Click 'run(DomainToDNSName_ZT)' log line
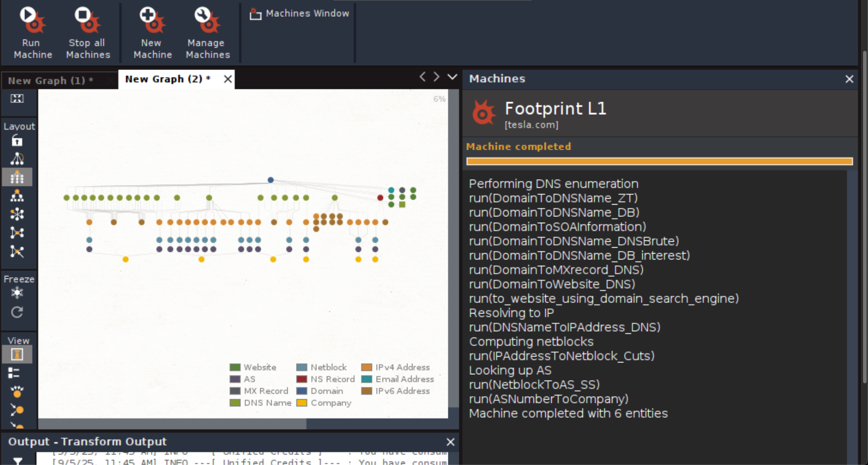The width and height of the screenshot is (868, 465). click(x=553, y=198)
